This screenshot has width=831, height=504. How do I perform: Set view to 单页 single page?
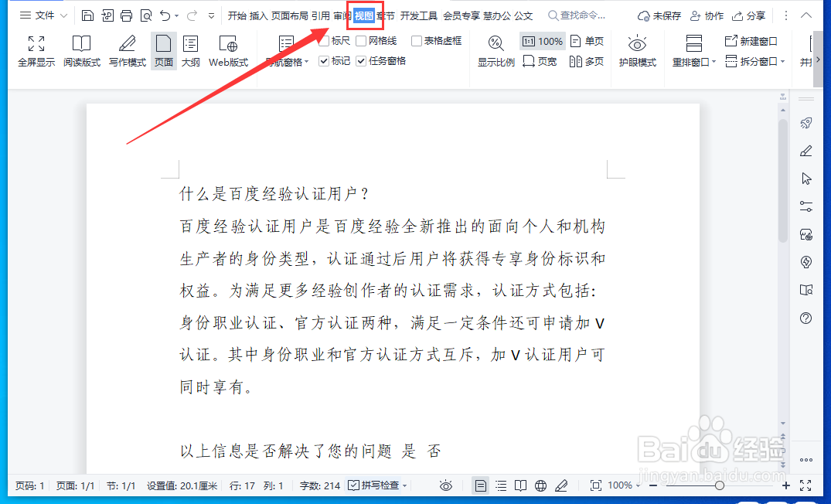point(587,41)
